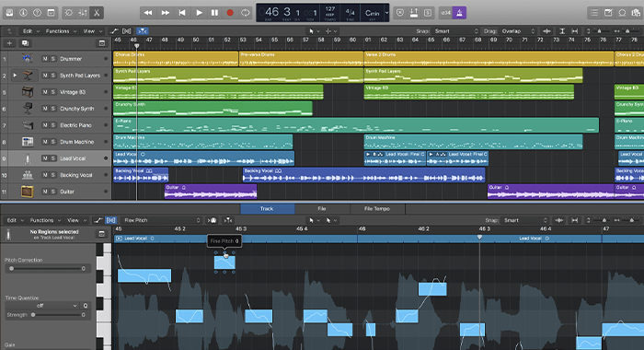Click the Duplicate Track button
The width and height of the screenshot is (644, 350).
(25, 42)
